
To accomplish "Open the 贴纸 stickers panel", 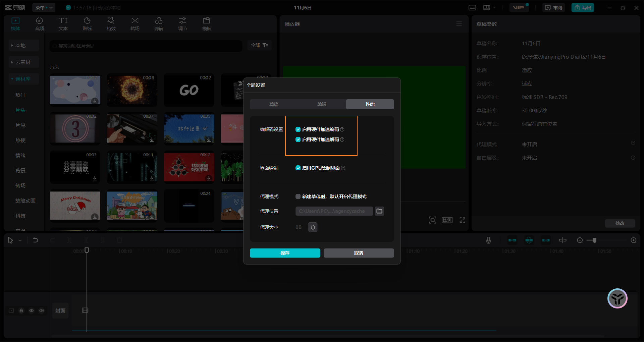I will pyautogui.click(x=87, y=24).
